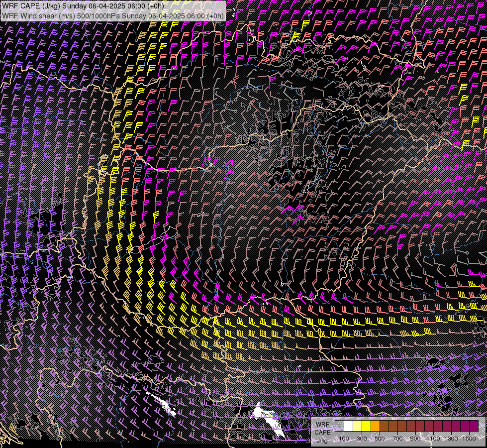
Task: Click the 300 label in the legend
Action: (362, 439)
